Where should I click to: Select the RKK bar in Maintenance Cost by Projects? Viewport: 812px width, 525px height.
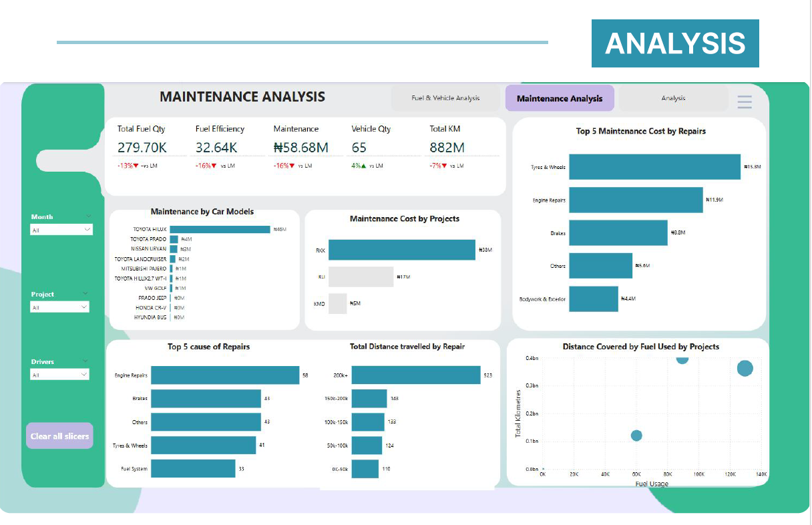click(x=401, y=250)
